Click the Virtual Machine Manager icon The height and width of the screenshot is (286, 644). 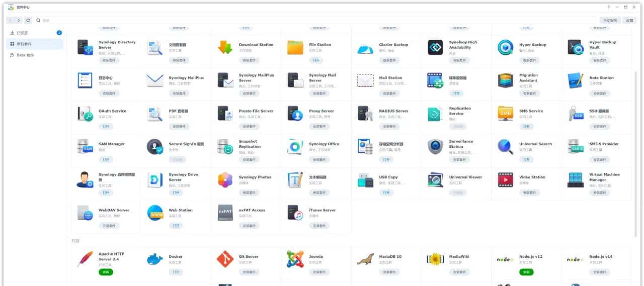(576, 180)
